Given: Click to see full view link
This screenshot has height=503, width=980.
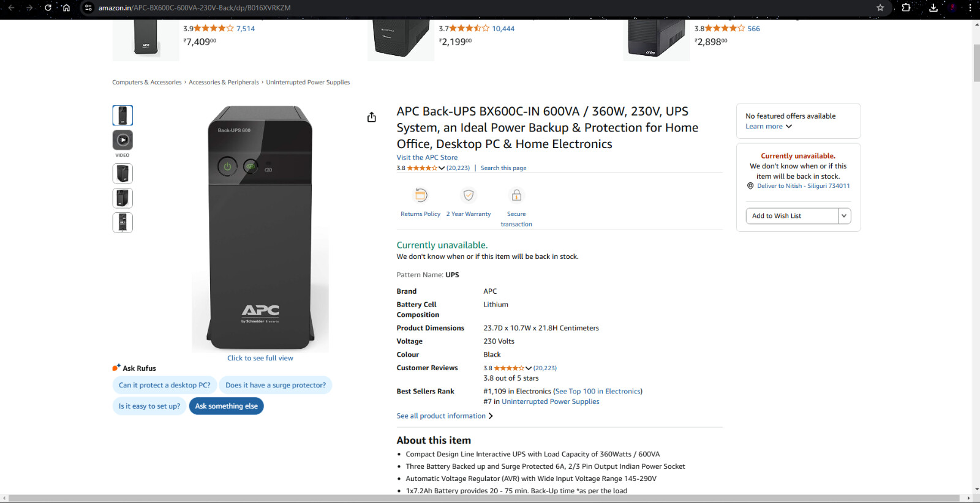Looking at the screenshot, I should 260,359.
